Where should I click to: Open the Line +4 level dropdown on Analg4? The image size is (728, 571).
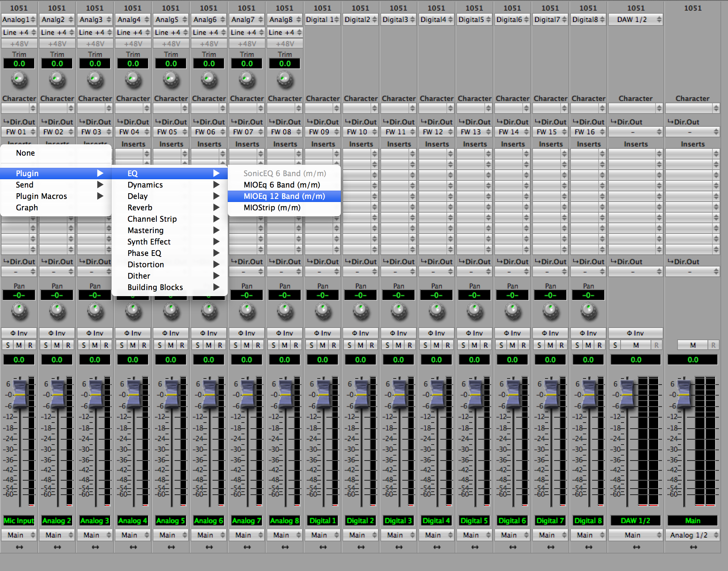pyautogui.click(x=133, y=32)
